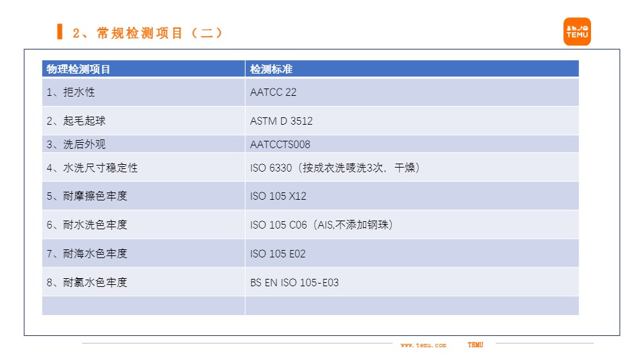Open the www.temu.com footer link
This screenshot has height=362, width=644.
(x=423, y=345)
